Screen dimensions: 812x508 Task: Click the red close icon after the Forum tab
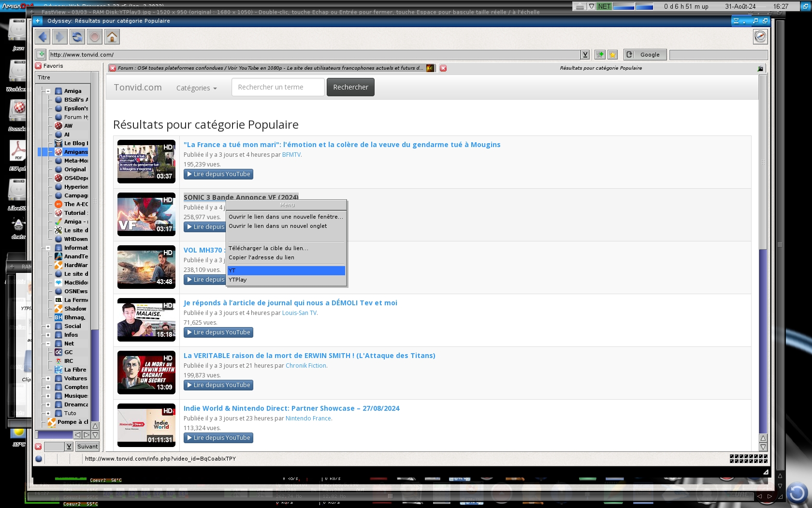443,68
